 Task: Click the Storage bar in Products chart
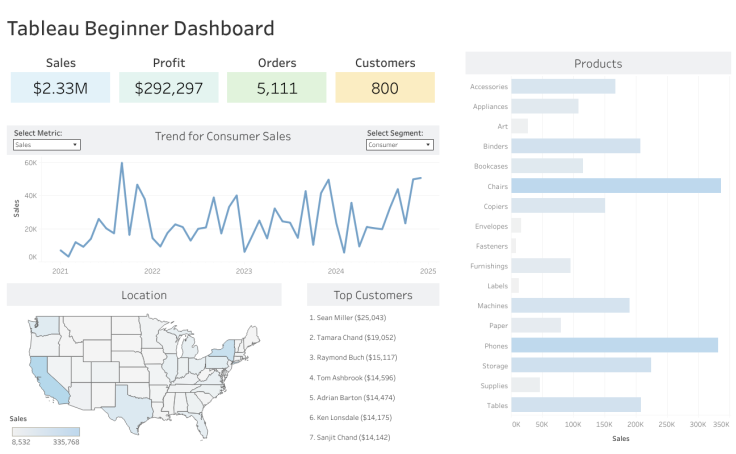[580, 365]
